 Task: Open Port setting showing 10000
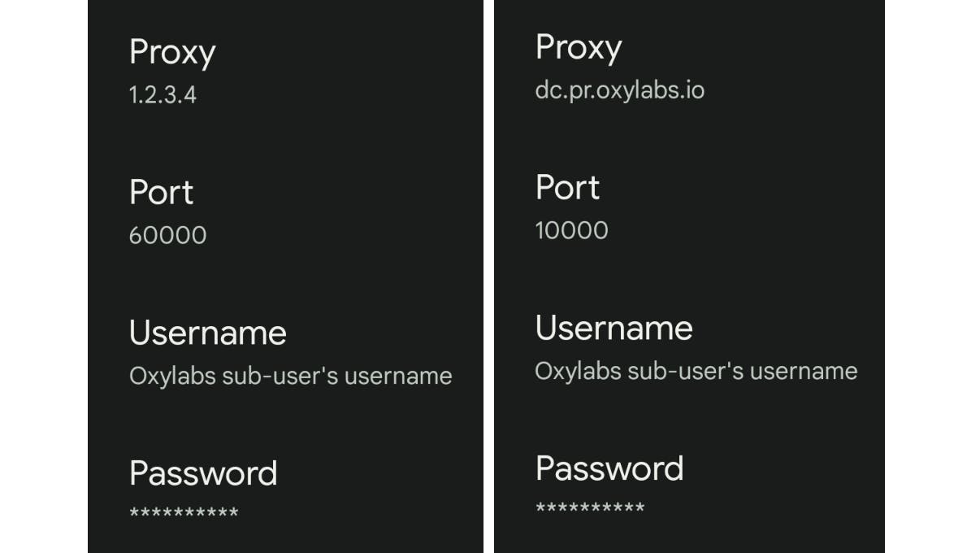tap(567, 188)
